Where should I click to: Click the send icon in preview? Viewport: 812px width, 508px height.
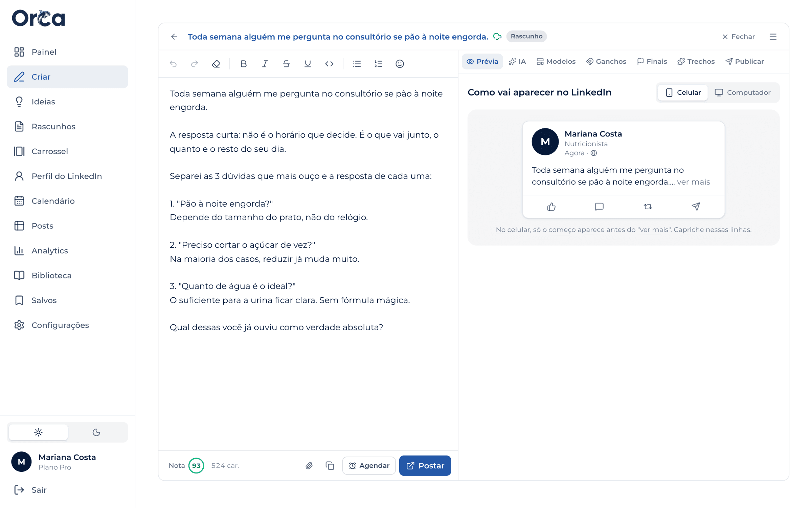point(696,207)
